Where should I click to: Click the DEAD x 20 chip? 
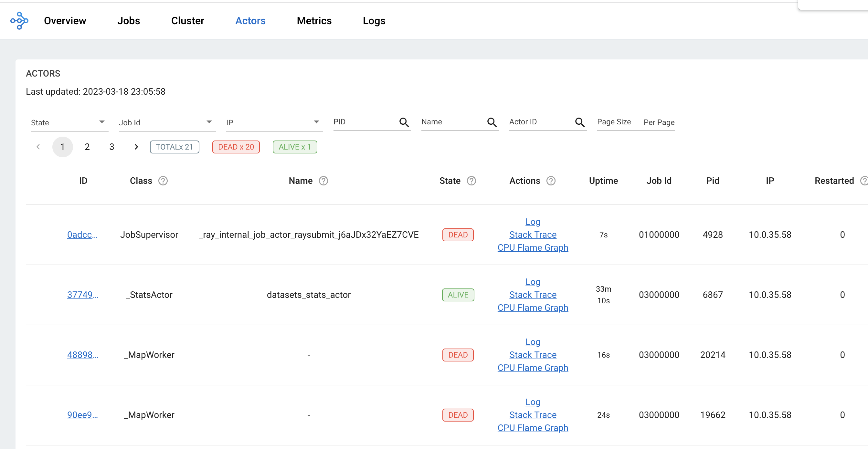point(236,147)
